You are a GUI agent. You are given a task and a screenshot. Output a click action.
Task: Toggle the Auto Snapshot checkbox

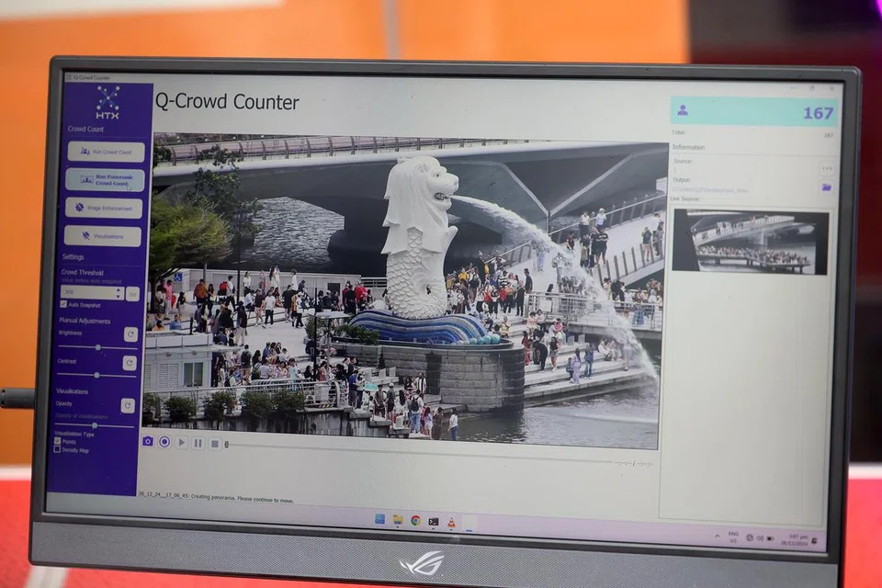pos(63,304)
